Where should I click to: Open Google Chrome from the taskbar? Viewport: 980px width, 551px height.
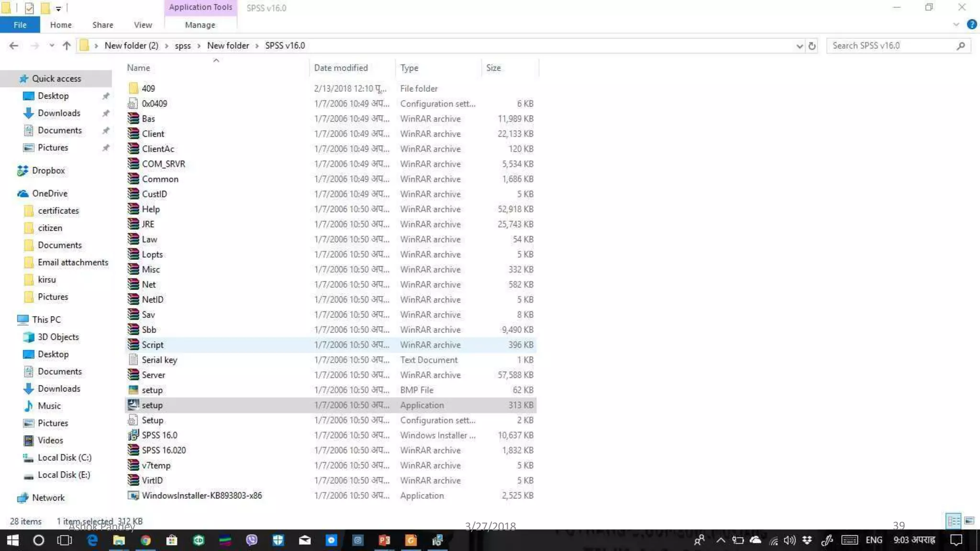pos(145,540)
